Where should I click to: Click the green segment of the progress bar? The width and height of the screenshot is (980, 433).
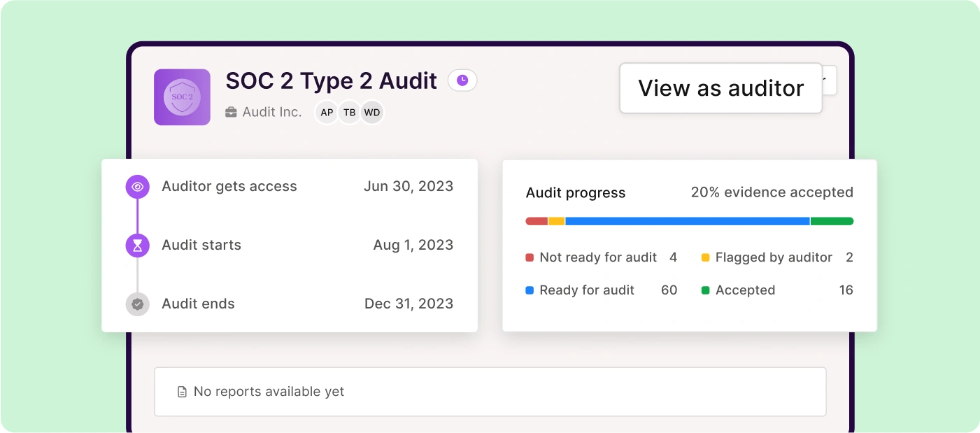832,220
